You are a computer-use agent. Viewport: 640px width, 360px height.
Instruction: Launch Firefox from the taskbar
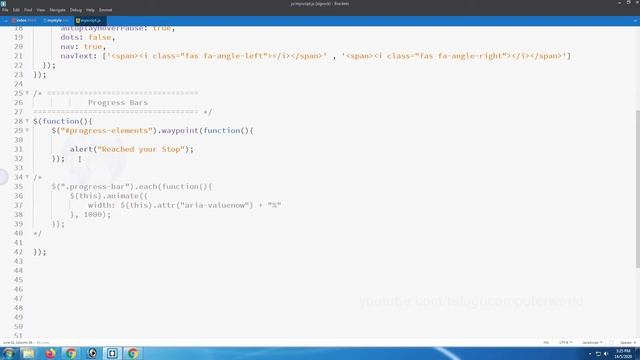[51, 353]
